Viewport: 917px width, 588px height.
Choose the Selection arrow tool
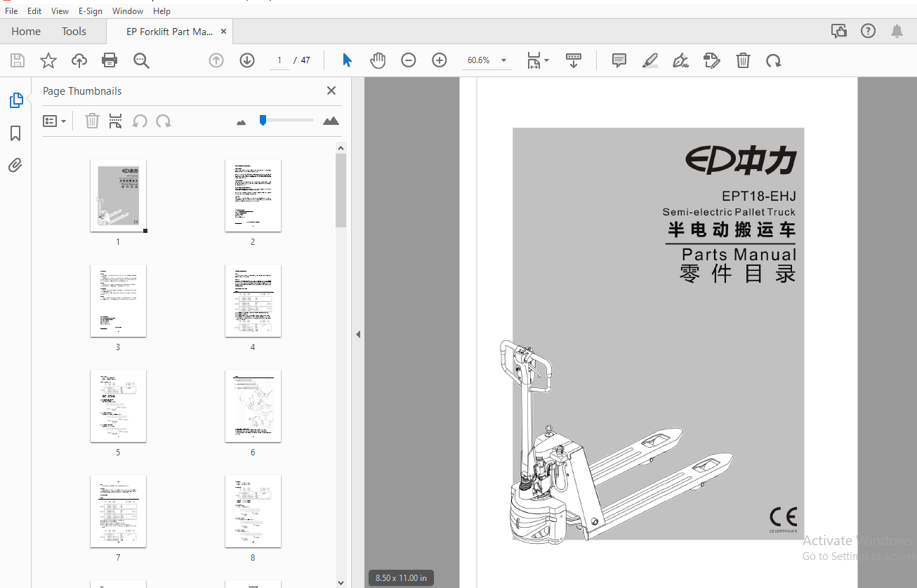[x=347, y=60]
